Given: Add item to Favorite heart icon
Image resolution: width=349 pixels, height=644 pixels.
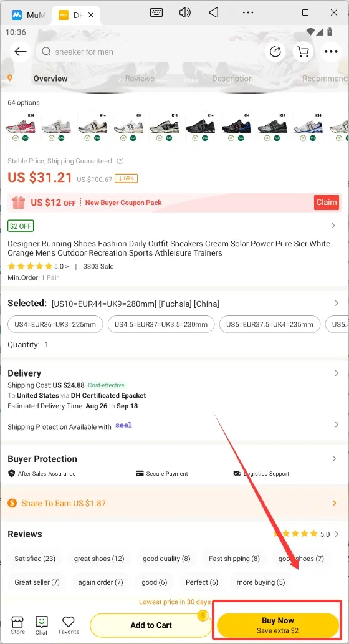Looking at the screenshot, I should pyautogui.click(x=69, y=625).
